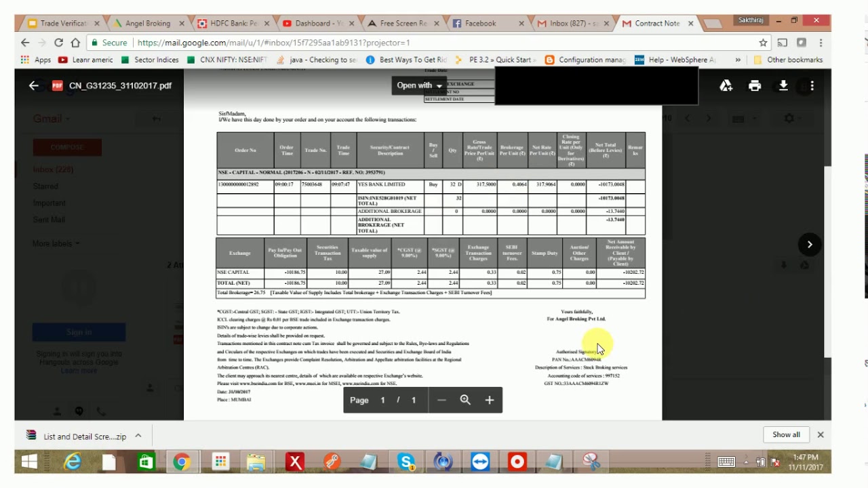Download the CN_G31235 PDF file

783,85
